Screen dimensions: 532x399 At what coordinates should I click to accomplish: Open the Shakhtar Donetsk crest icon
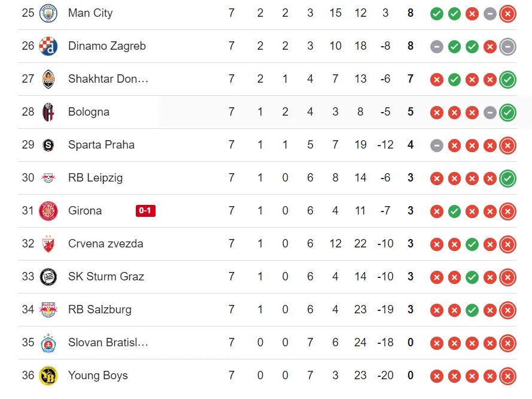(48, 79)
